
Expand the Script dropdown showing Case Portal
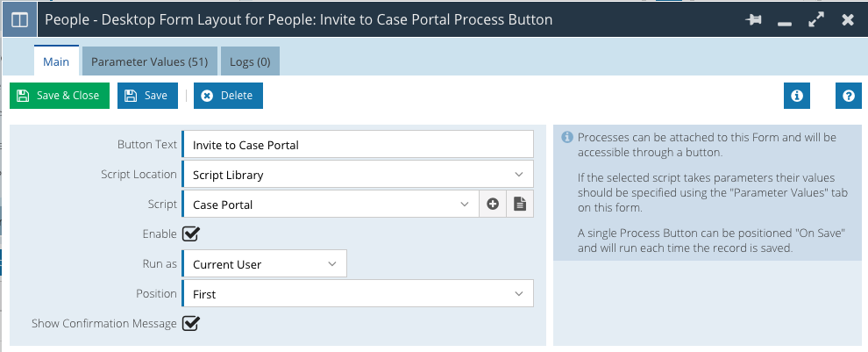tap(330, 205)
